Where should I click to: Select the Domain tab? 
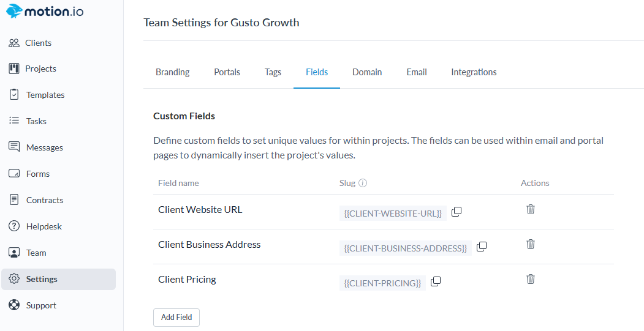367,72
